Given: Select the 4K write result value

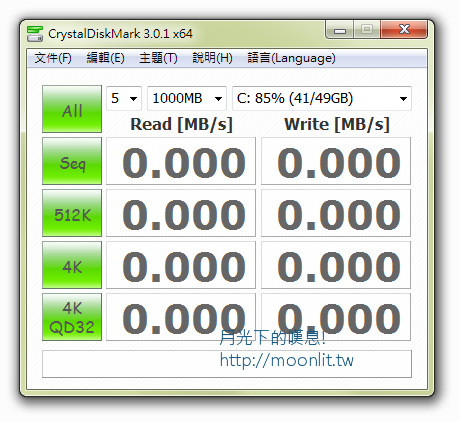Looking at the screenshot, I should tap(336, 265).
